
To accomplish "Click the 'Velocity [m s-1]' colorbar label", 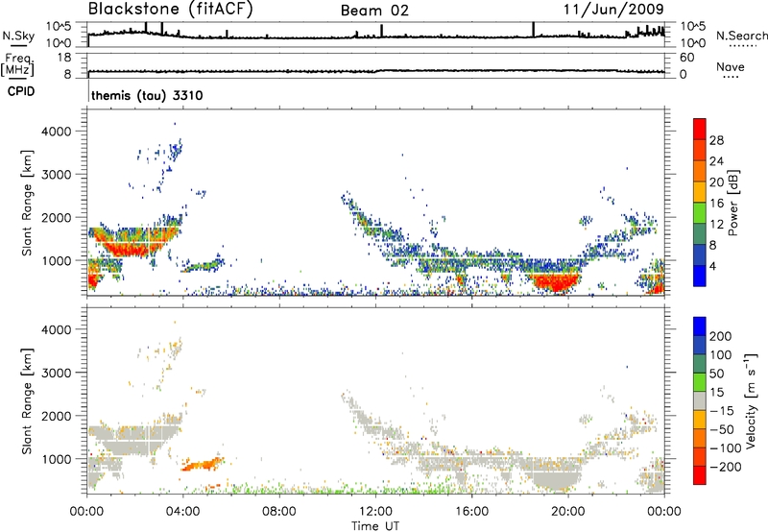I will pos(751,401).
